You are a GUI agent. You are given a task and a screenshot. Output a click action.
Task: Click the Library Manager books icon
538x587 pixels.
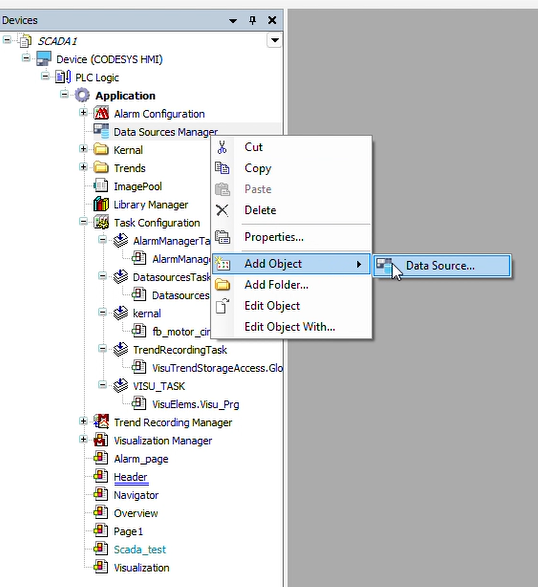tap(101, 204)
